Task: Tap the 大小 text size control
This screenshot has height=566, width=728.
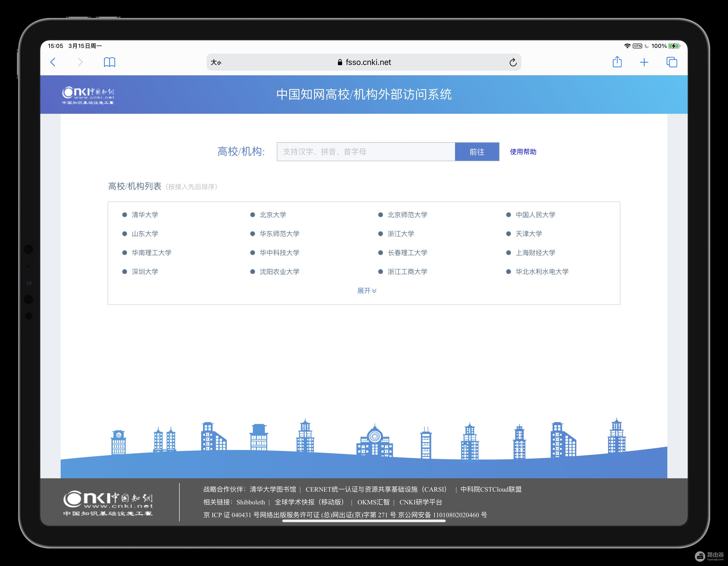Action: point(216,62)
